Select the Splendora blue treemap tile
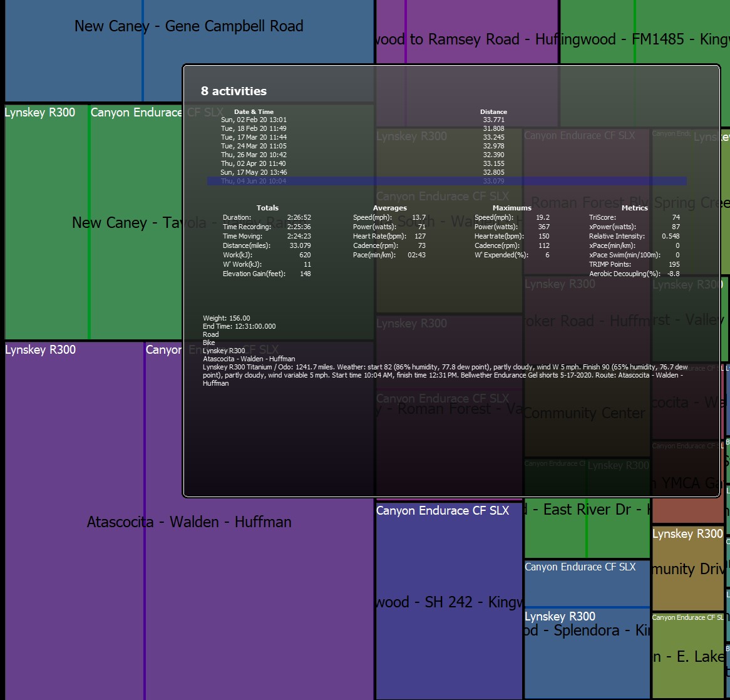Screen dimensions: 730x700 (x=587, y=652)
